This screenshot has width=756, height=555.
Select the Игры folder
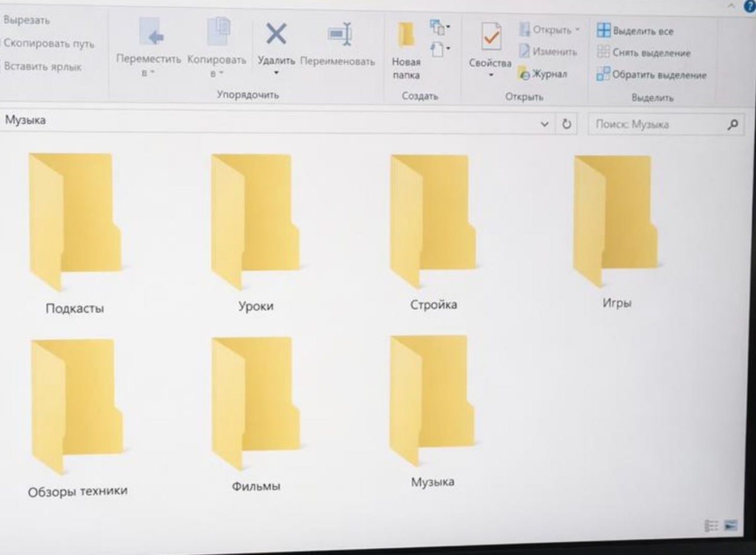click(616, 231)
